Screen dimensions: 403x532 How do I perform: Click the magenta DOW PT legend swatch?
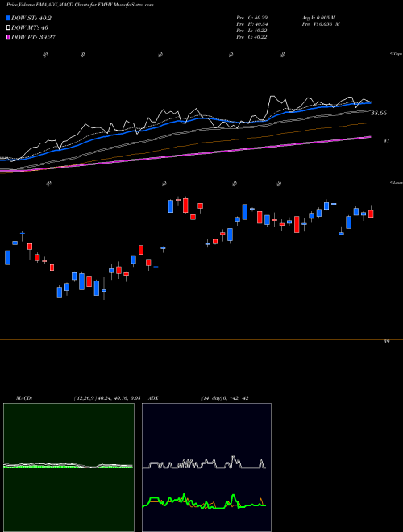8,37
